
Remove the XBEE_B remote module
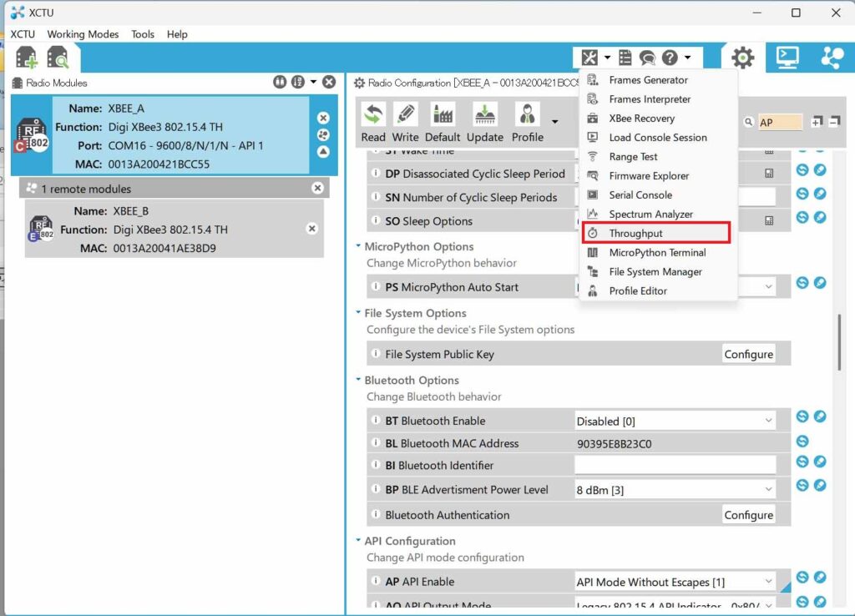[x=312, y=229]
